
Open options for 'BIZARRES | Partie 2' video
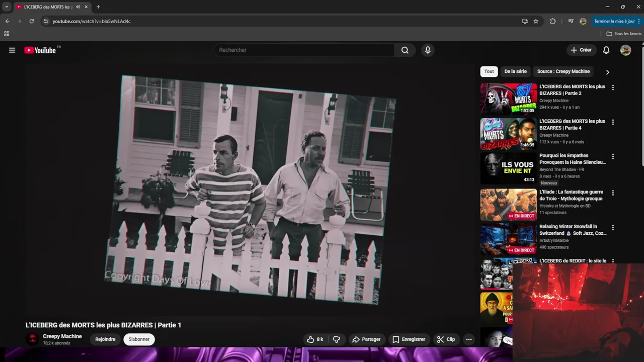[613, 87]
